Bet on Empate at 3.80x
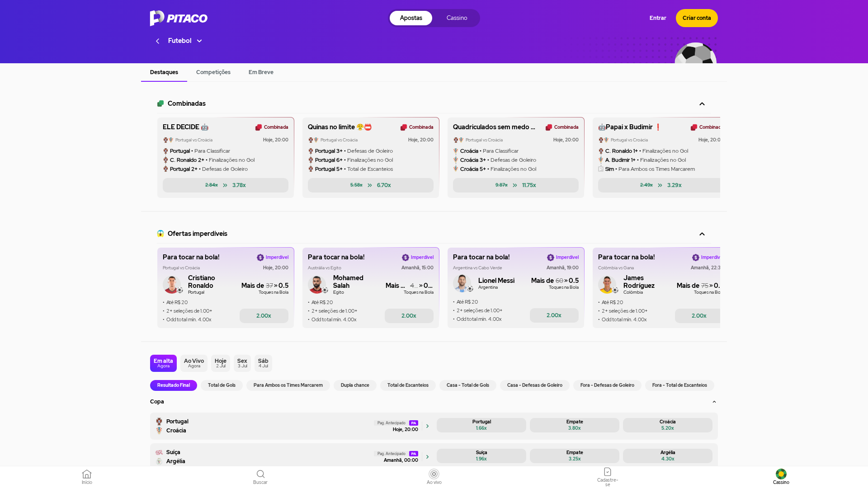 [x=575, y=425]
